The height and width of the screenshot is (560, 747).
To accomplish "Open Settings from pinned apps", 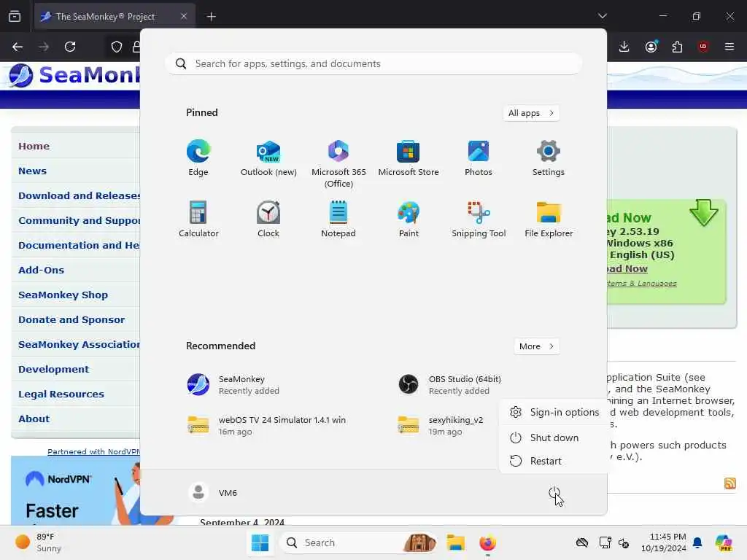I will (x=549, y=158).
